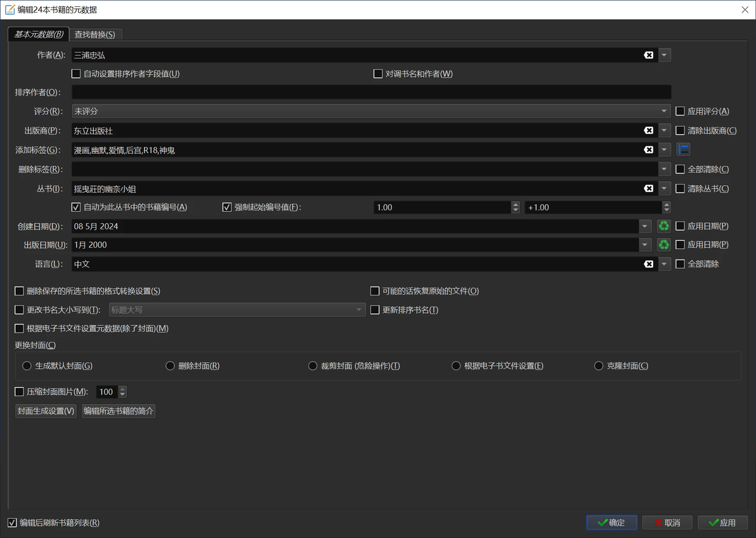The image size is (756, 538).
Task: Enable 自动设置排序作者字段值 checkbox
Action: [x=75, y=74]
